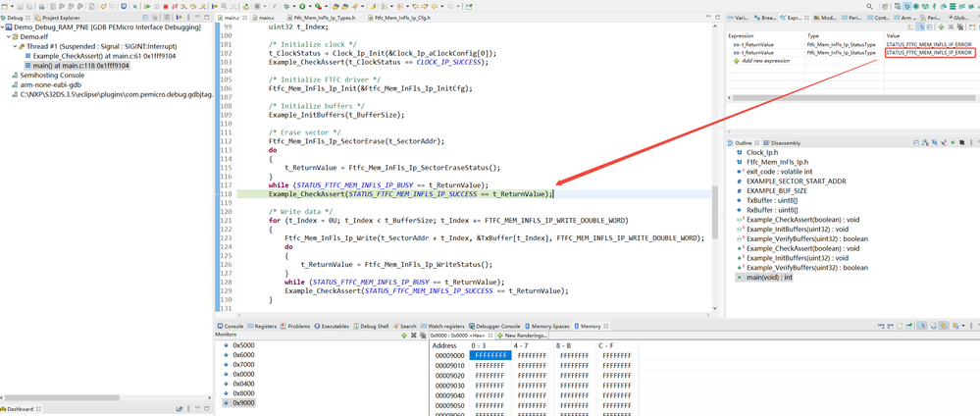Remove all memory monitors icon

[x=423, y=336]
